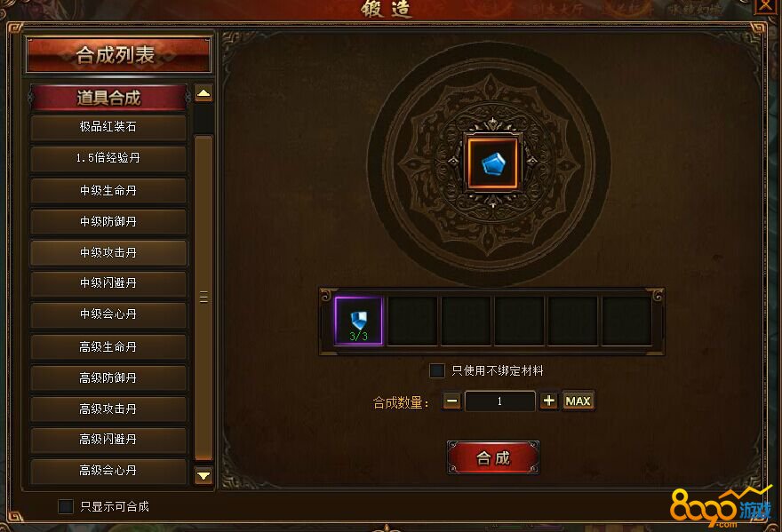This screenshot has height=532, width=782.
Task: Collapse the 道具合成 category header
Action: (108, 97)
